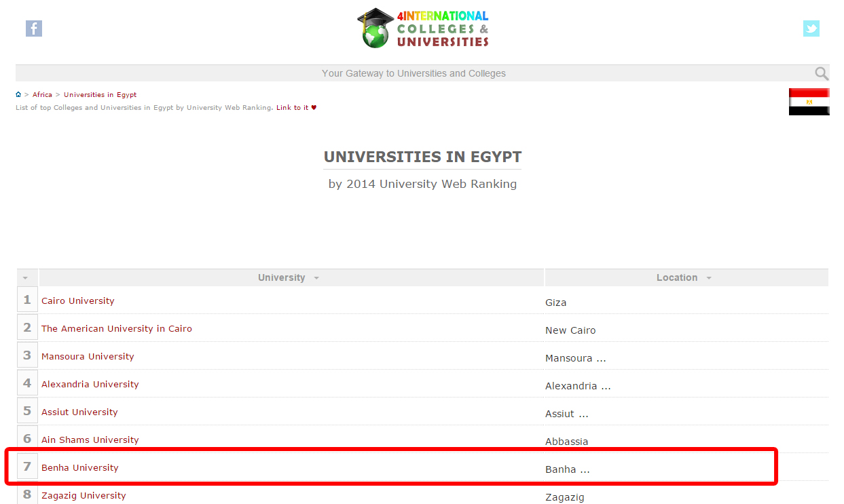Open the Facebook page icon
Image resolution: width=844 pixels, height=504 pixels.
pyautogui.click(x=34, y=28)
